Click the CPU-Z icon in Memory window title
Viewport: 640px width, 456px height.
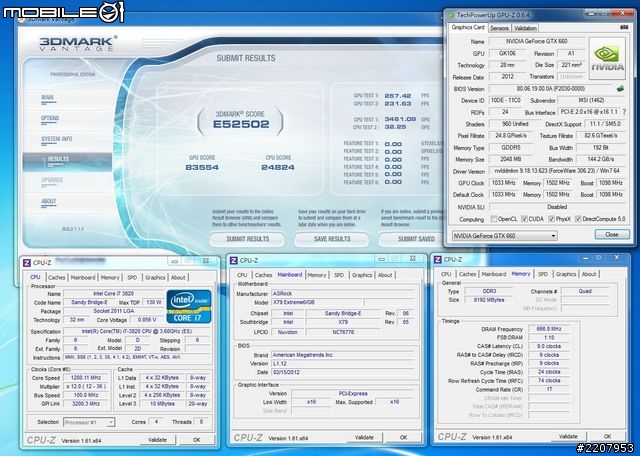pos(438,259)
